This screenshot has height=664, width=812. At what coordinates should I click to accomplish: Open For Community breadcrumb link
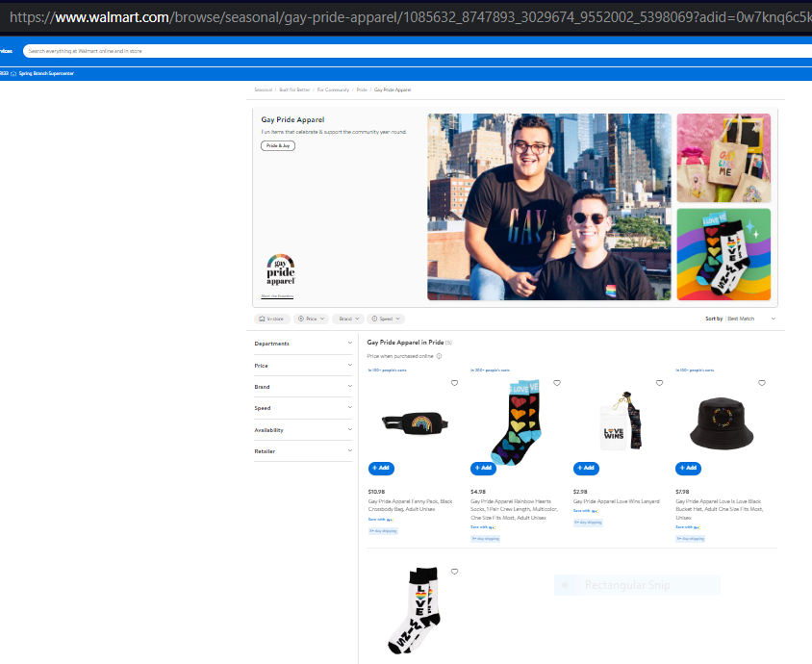click(x=333, y=90)
